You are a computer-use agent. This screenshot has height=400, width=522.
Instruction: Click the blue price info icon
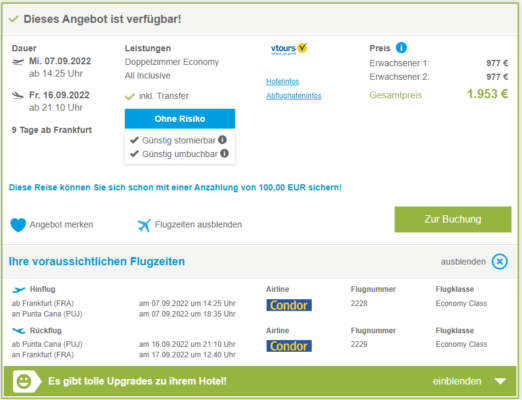(401, 48)
